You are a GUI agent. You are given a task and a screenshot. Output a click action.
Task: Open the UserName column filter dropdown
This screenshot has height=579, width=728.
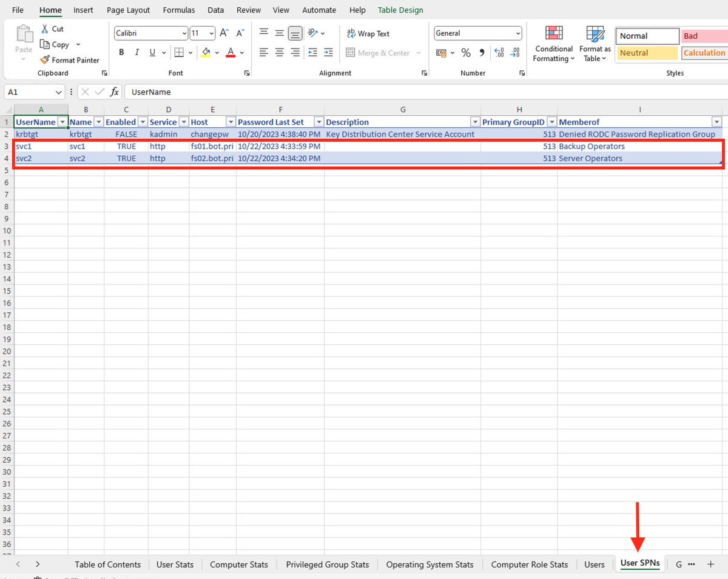62,122
